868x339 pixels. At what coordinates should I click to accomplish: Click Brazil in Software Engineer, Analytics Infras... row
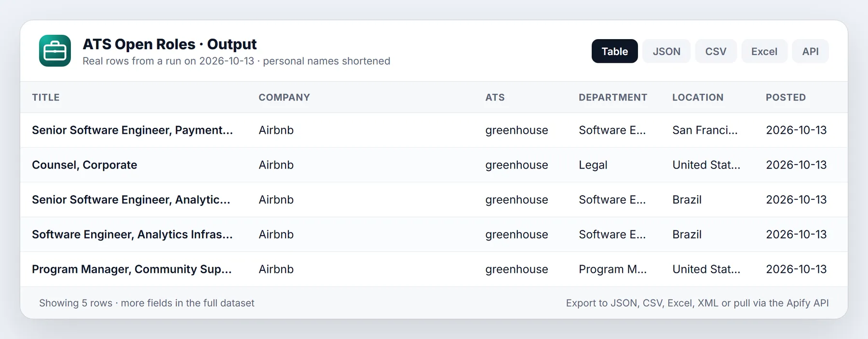coord(687,235)
